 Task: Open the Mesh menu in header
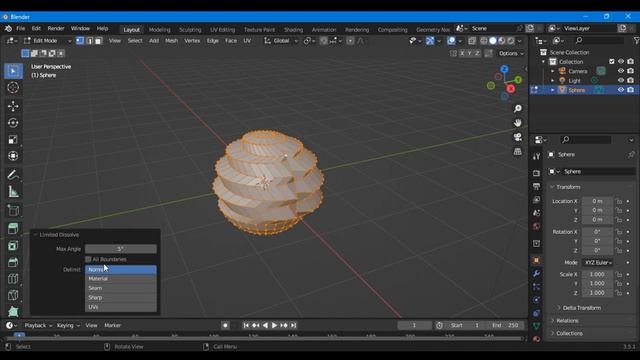point(171,41)
